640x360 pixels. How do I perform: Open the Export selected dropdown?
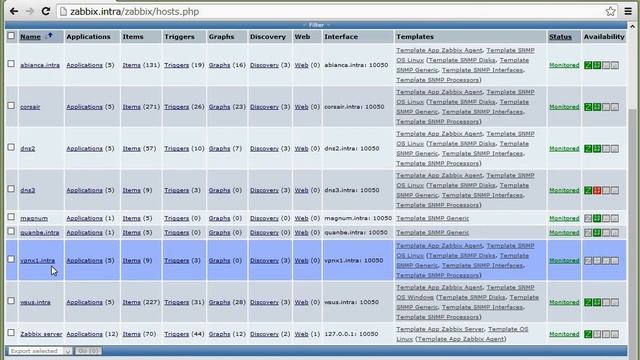pyautogui.click(x=40, y=351)
